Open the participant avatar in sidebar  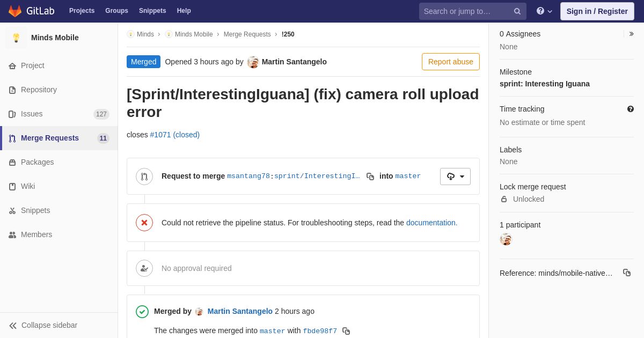[506, 239]
